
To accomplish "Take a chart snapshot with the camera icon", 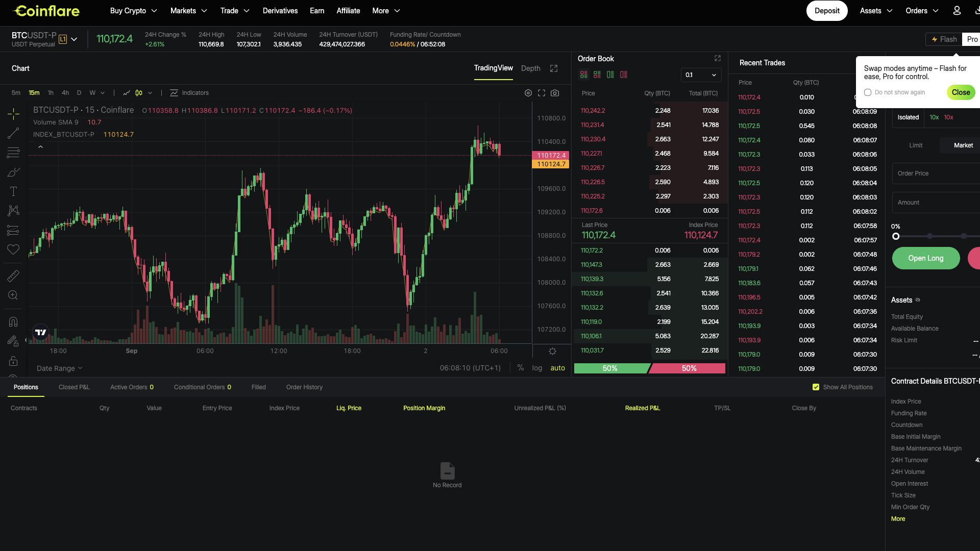I will [556, 93].
